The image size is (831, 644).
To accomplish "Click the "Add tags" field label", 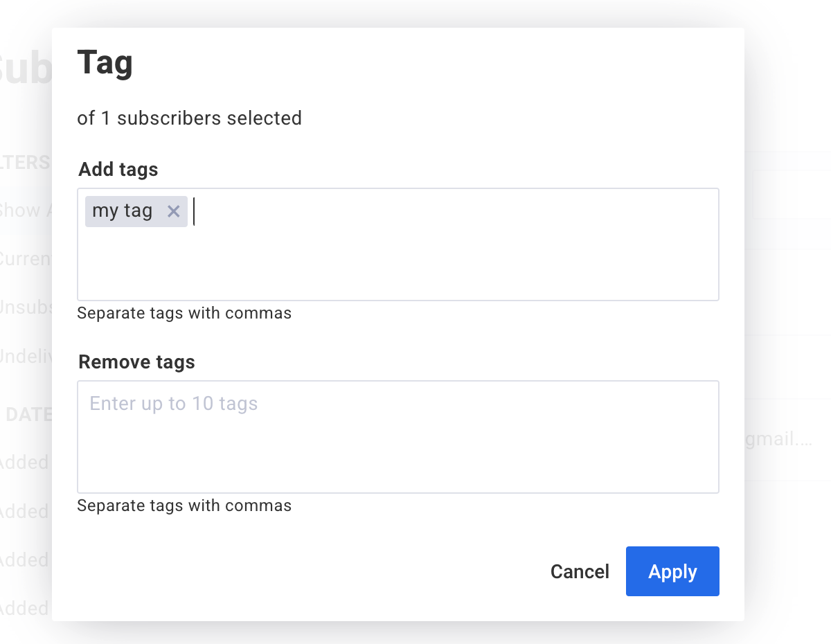I will pos(118,170).
